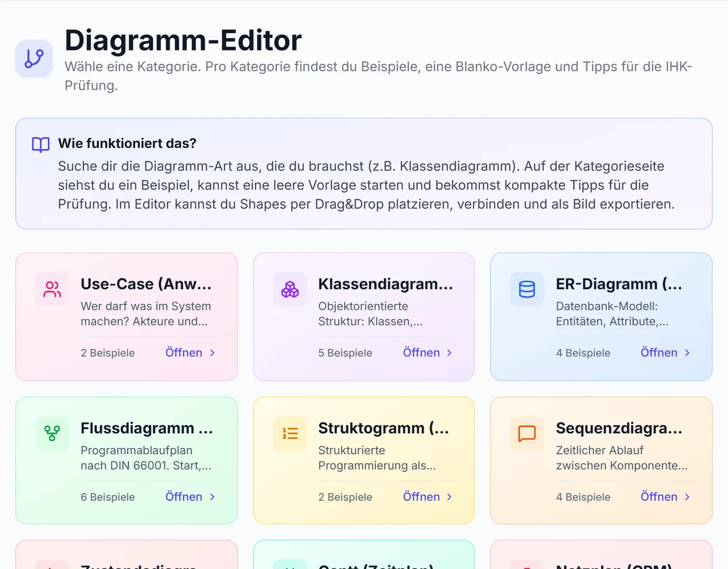The height and width of the screenshot is (569, 728).
Task: Click the 'ER-Diagramm (...' card title
Action: pos(619,284)
